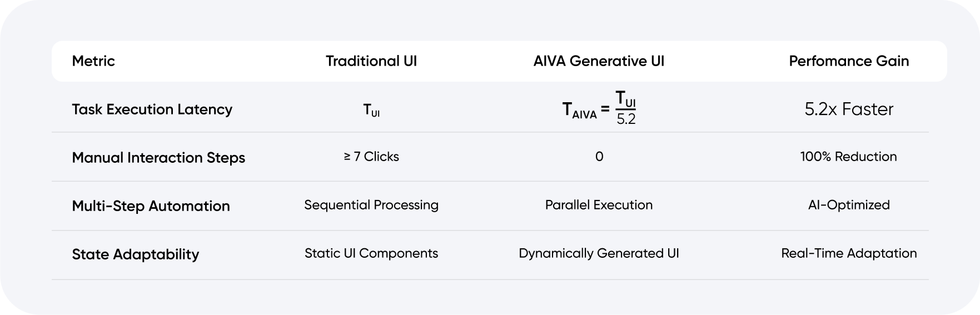Click the AIVA Generative UI header
This screenshot has height=315, width=980.
pyautogui.click(x=599, y=61)
